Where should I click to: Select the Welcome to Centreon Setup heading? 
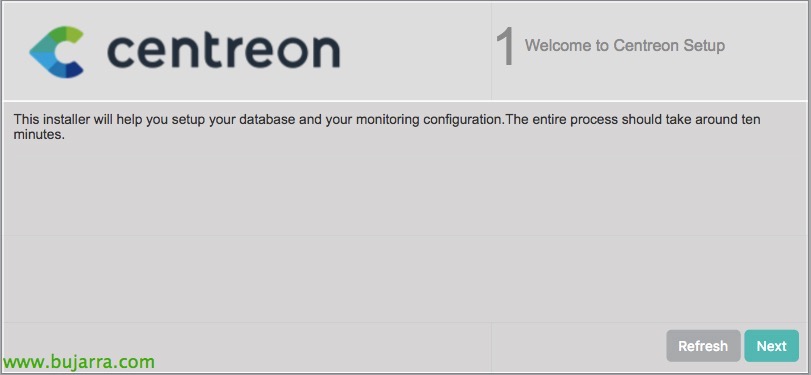[x=625, y=46]
